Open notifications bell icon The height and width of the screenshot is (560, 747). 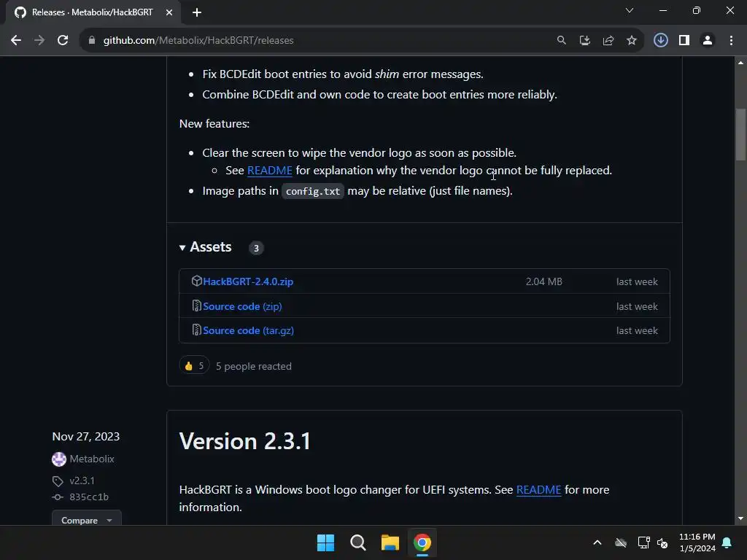coord(727,542)
